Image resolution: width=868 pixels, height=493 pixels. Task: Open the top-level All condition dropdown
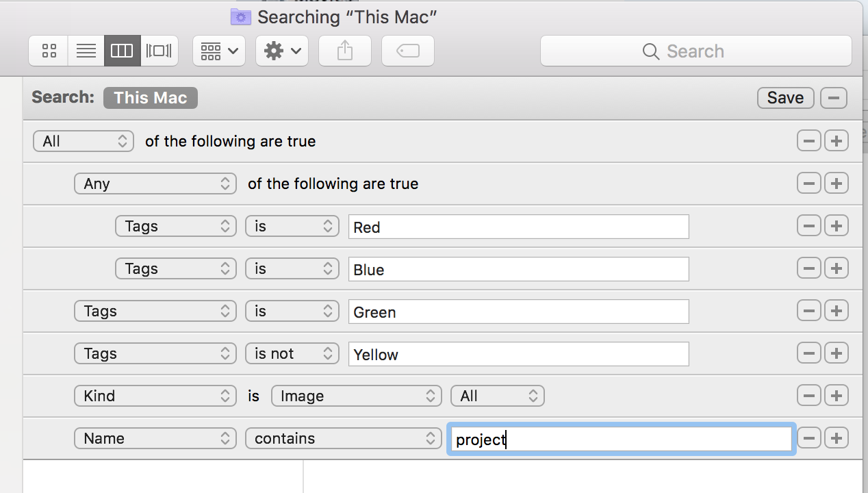[83, 141]
